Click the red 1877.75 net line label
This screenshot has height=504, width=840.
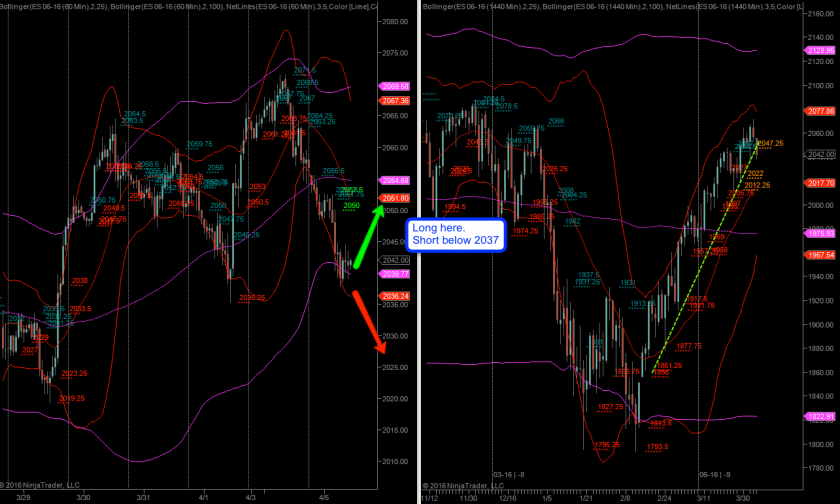(x=688, y=346)
